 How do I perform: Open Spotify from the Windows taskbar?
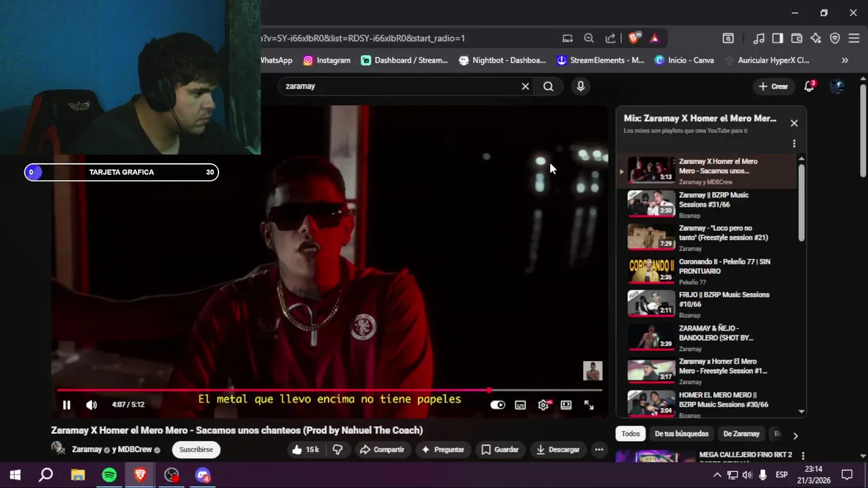point(109,475)
